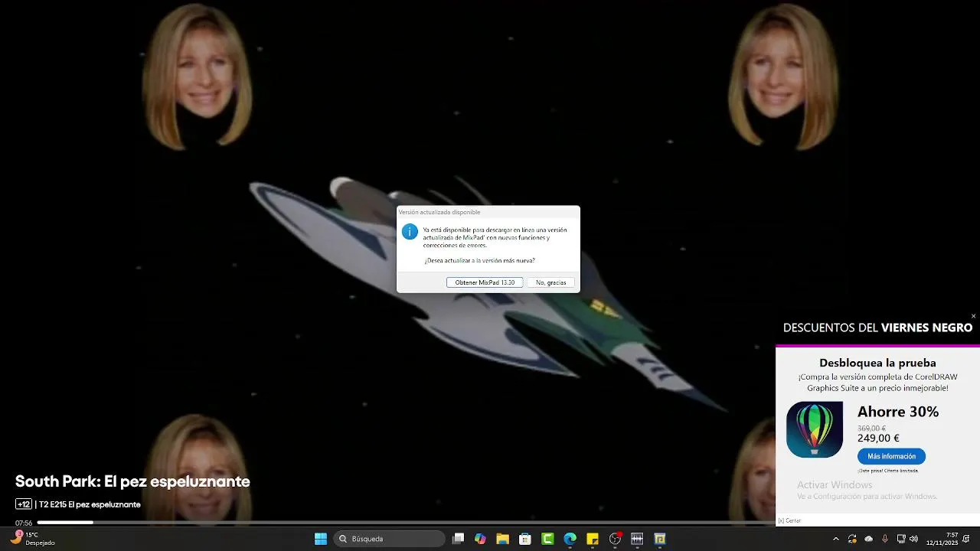Viewport: 980px width, 551px height.
Task: Open the clock showing 7:57
Action: (x=942, y=539)
